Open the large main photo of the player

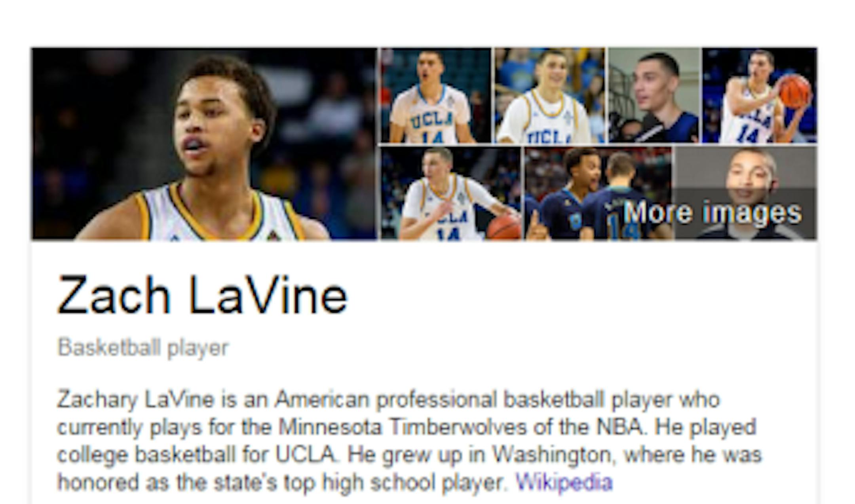(204, 144)
